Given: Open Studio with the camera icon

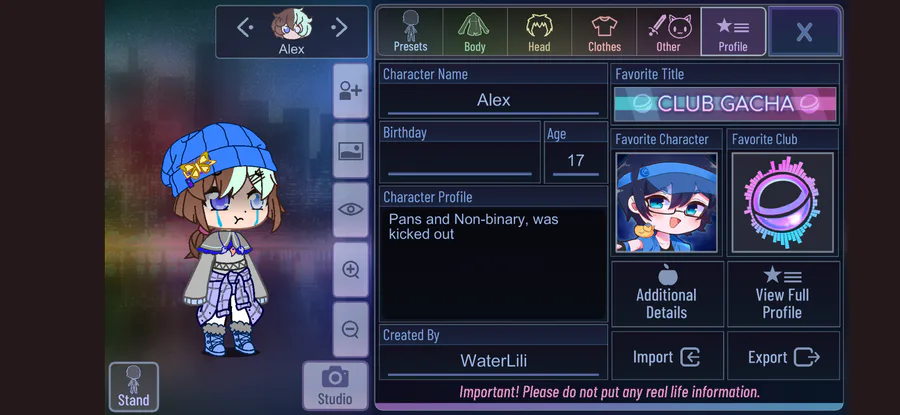Looking at the screenshot, I should pyautogui.click(x=335, y=386).
